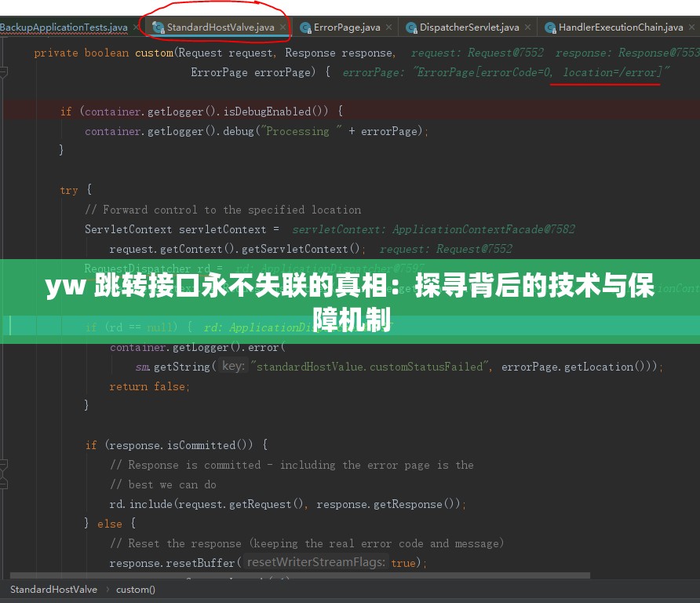700x603 pixels.
Task: Click StandardHostValve in the breadcrumb bar
Action: point(53,590)
